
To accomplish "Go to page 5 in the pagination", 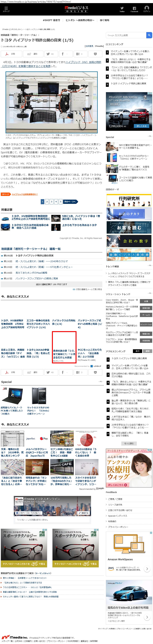I will click(x=60, y=202).
